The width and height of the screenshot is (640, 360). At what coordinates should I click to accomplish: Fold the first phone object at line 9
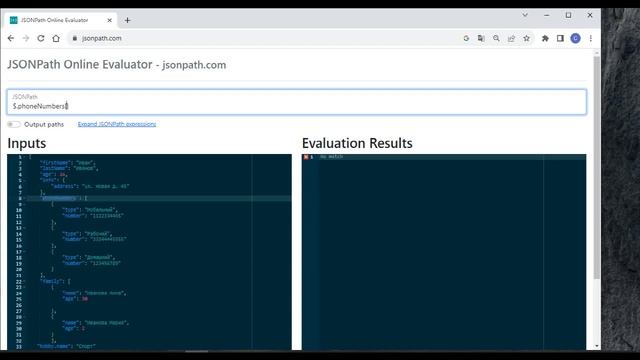25,204
